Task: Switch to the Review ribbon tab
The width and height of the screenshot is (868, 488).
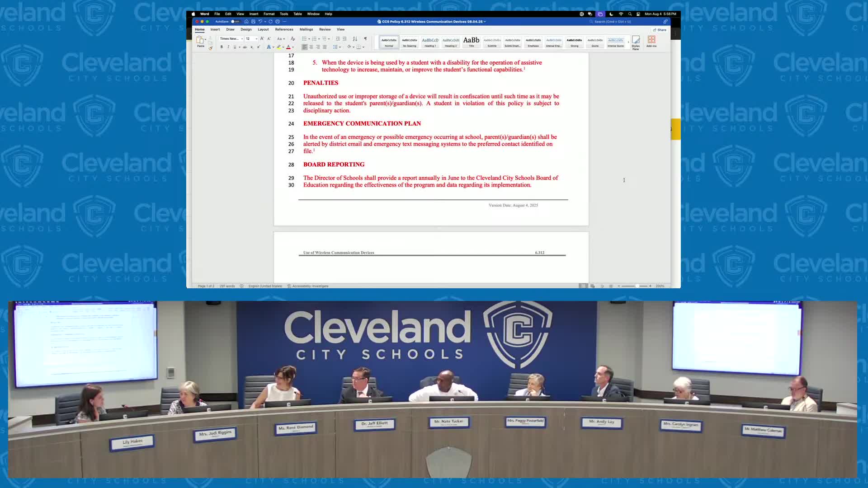Action: (325, 29)
